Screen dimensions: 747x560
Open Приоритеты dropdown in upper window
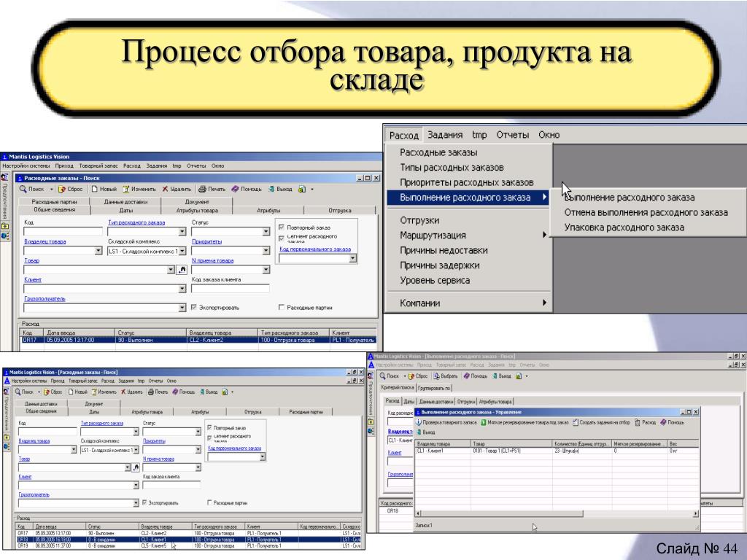coord(266,251)
